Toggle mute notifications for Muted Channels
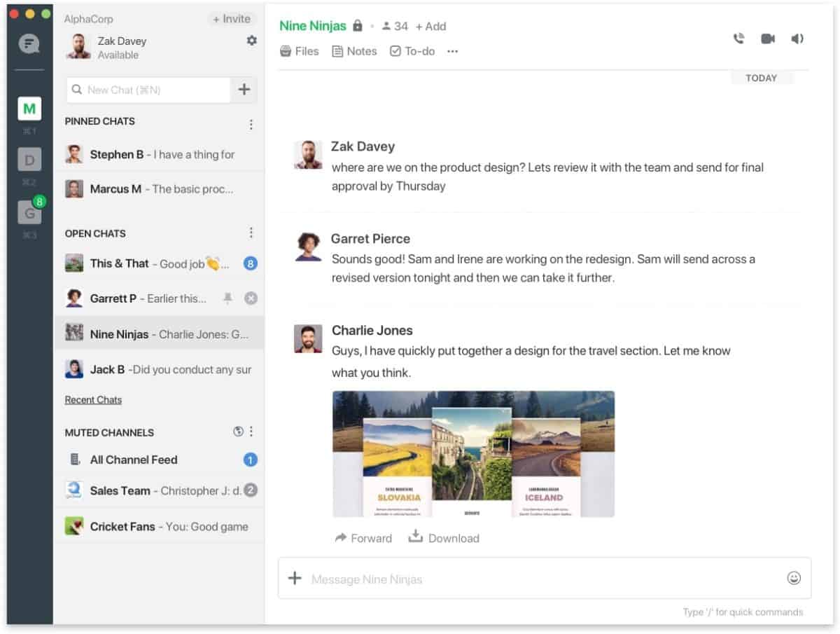This screenshot has height=634, width=840. pyautogui.click(x=237, y=432)
